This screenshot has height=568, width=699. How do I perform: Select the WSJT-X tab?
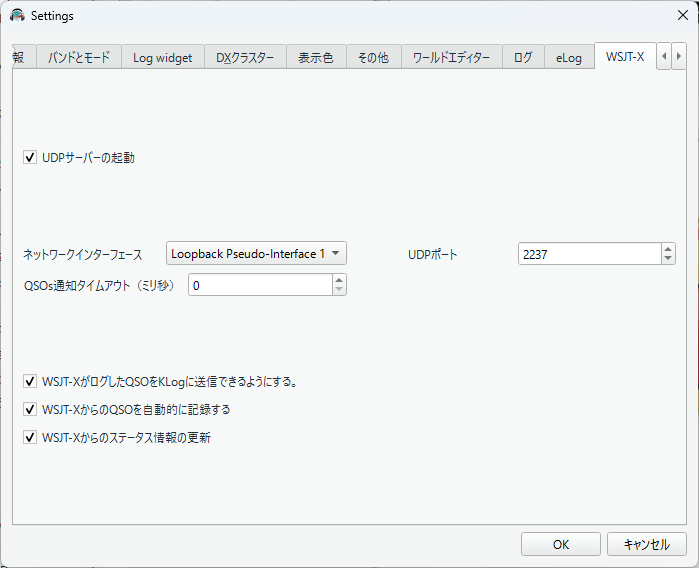(x=625, y=56)
